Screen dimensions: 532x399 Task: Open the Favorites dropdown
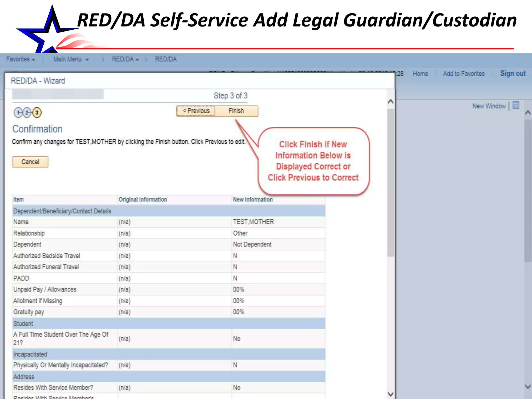coord(20,59)
